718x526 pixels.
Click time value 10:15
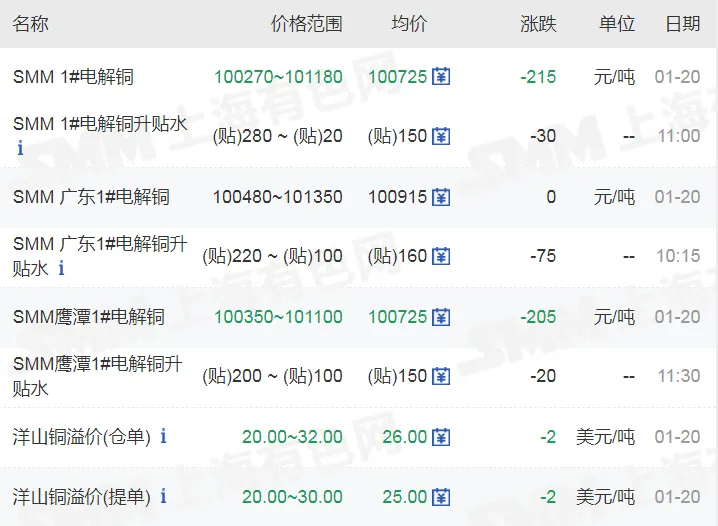click(x=679, y=256)
